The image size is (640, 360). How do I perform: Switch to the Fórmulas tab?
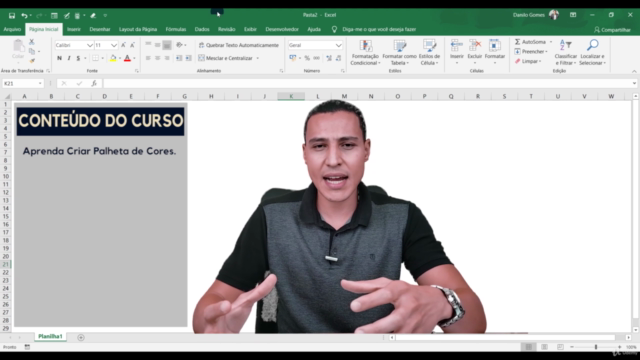tap(176, 29)
